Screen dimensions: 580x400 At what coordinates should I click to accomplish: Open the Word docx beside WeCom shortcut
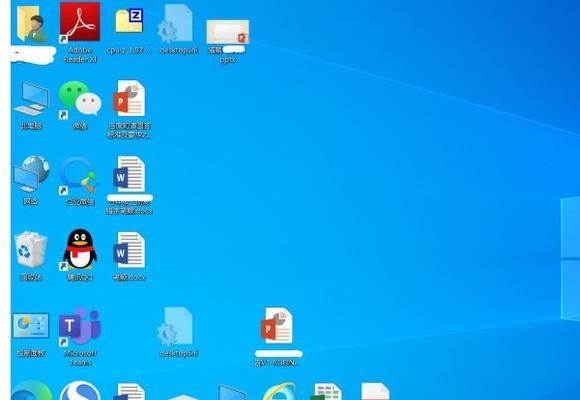pos(129,174)
